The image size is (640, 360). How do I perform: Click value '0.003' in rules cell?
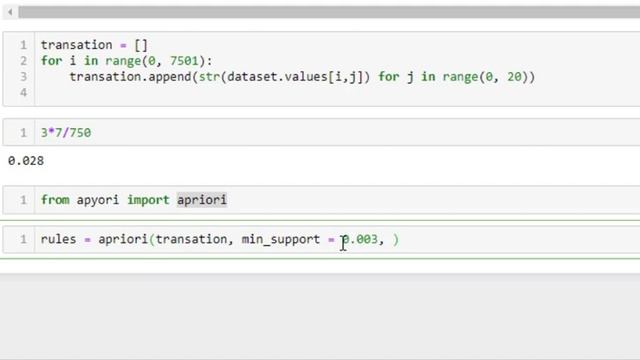pos(360,239)
